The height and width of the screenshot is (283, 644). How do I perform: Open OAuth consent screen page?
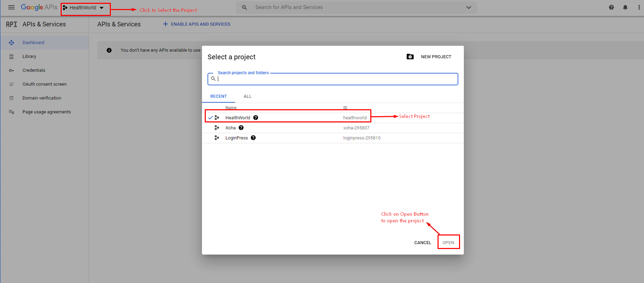point(44,84)
